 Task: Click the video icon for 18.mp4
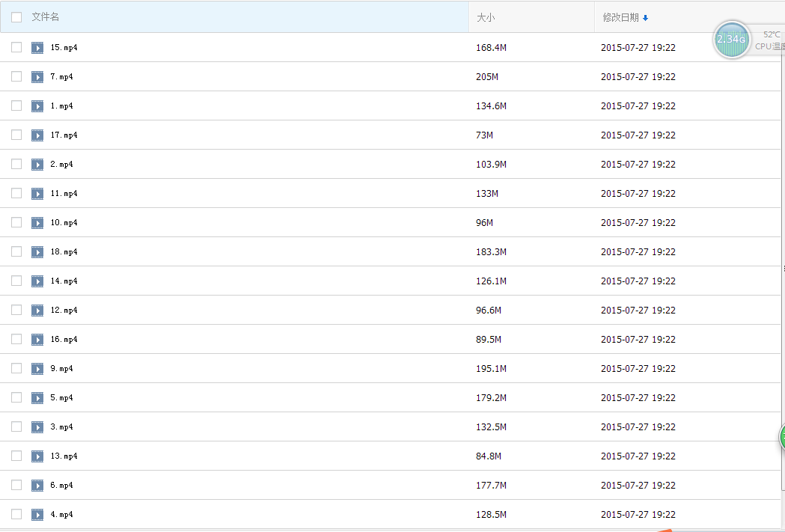(x=37, y=252)
